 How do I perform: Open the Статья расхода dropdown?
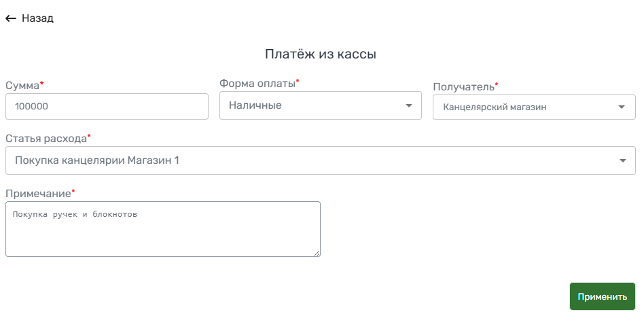[x=320, y=160]
